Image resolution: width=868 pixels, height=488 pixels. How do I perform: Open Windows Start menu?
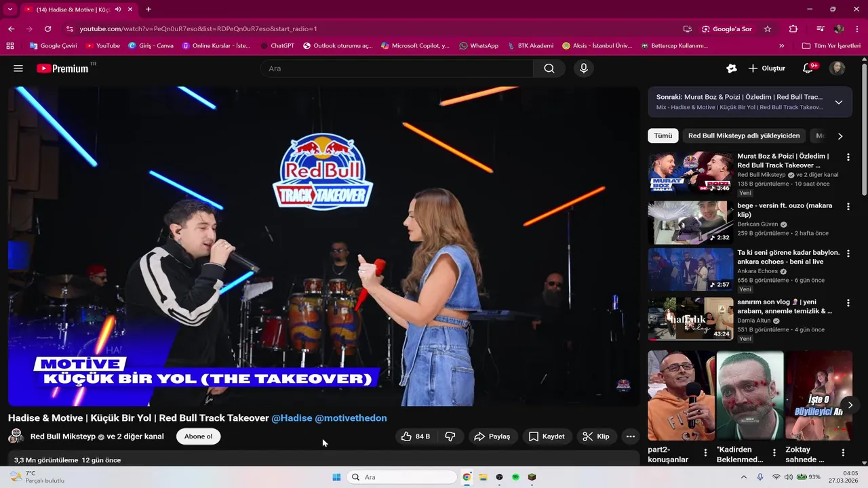coord(336,477)
